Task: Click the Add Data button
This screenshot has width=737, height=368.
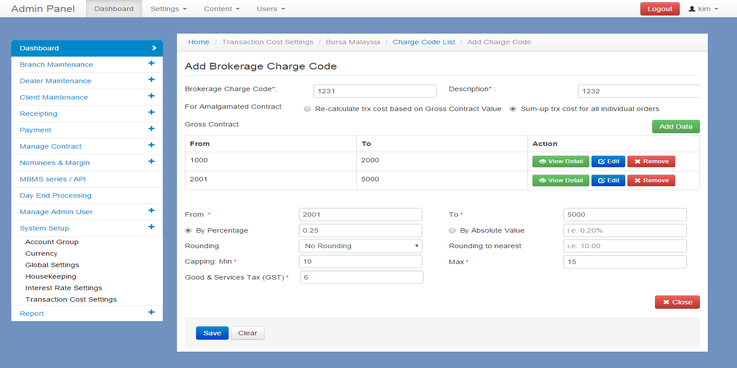Action: 676,126
